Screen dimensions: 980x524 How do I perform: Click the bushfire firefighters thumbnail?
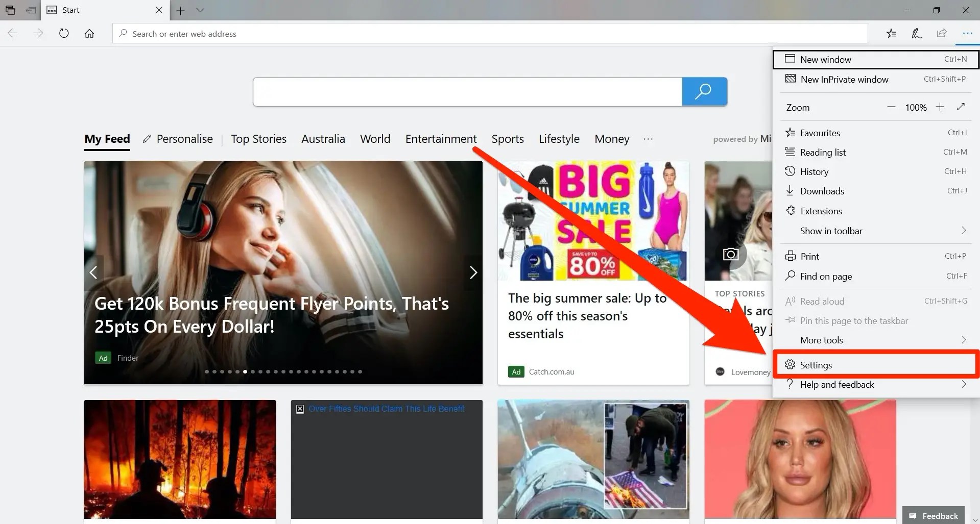point(180,459)
